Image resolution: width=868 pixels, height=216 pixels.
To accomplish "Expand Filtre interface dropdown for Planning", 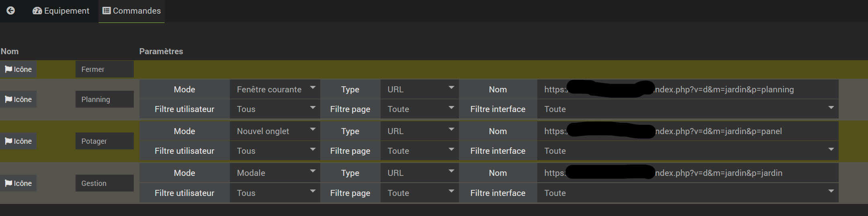I will pyautogui.click(x=688, y=109).
